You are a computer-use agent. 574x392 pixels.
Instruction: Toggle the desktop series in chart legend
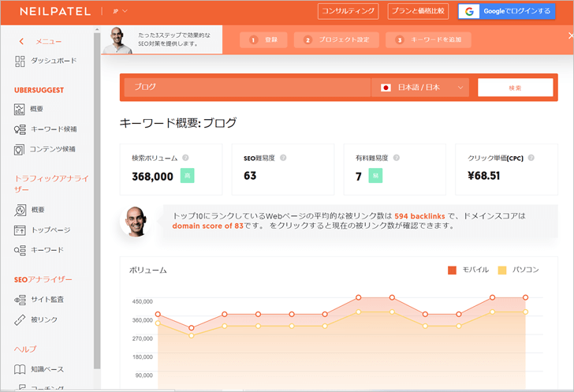point(501,270)
